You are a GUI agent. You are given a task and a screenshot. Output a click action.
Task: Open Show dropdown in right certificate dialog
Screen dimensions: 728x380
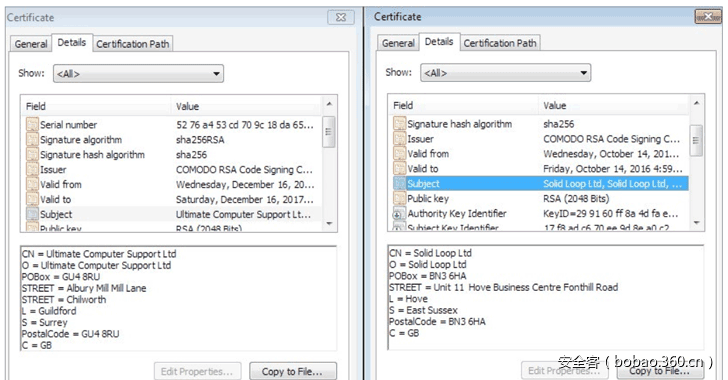click(x=505, y=73)
